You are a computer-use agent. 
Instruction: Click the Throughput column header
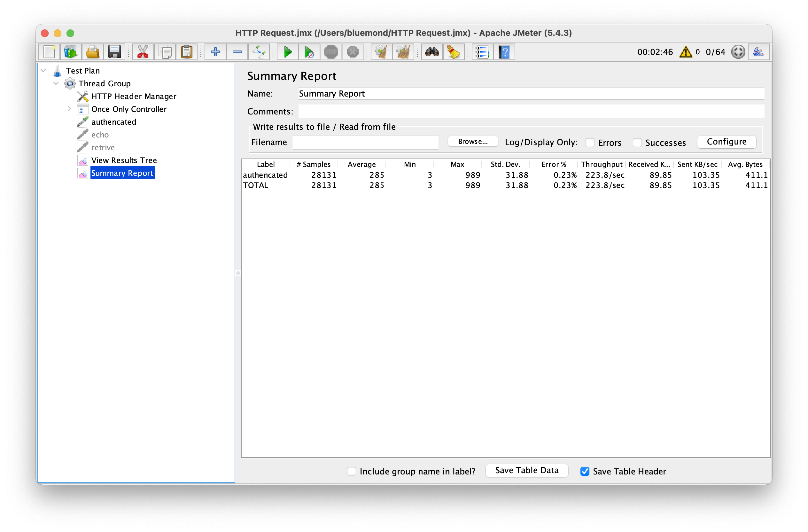[602, 165]
